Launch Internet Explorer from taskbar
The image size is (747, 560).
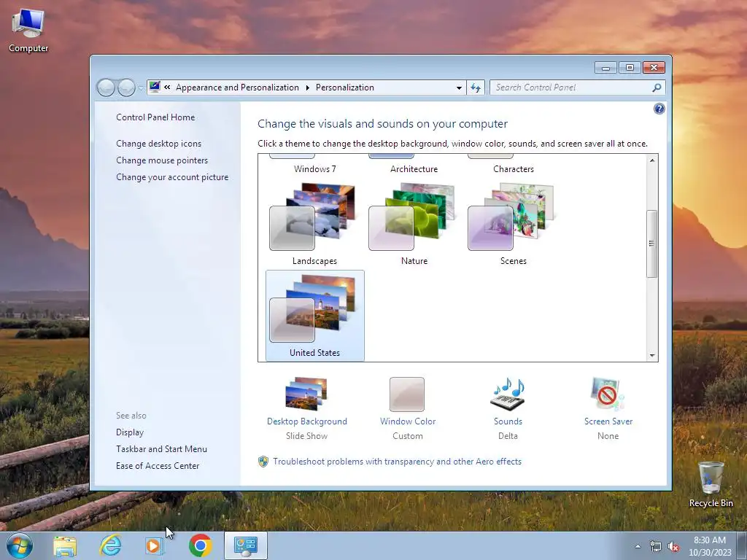(x=110, y=545)
